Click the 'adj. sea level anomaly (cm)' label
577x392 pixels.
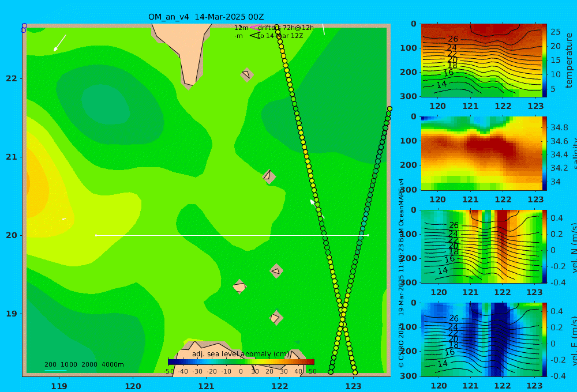pos(241,354)
